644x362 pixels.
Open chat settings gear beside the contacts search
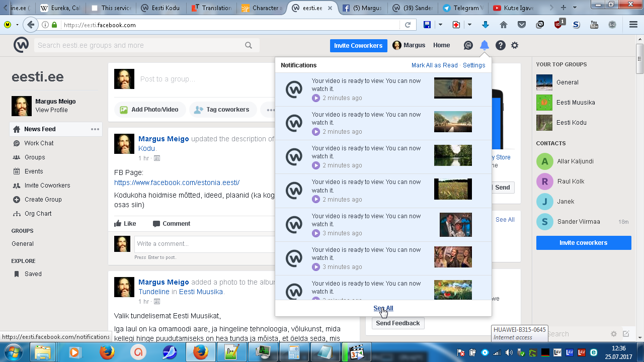tap(614, 334)
